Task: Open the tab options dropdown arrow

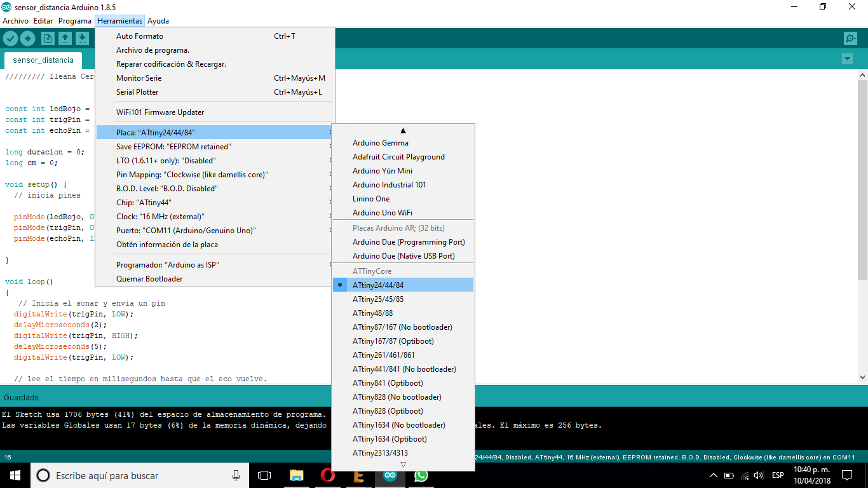Action: 846,59
